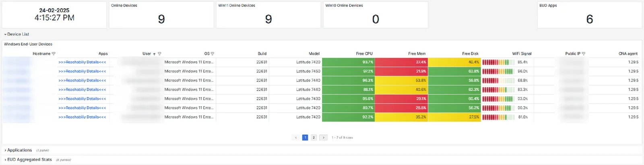Click the WiFi signal gauge showing 68.8%
644x165 pixels.
[498, 81]
